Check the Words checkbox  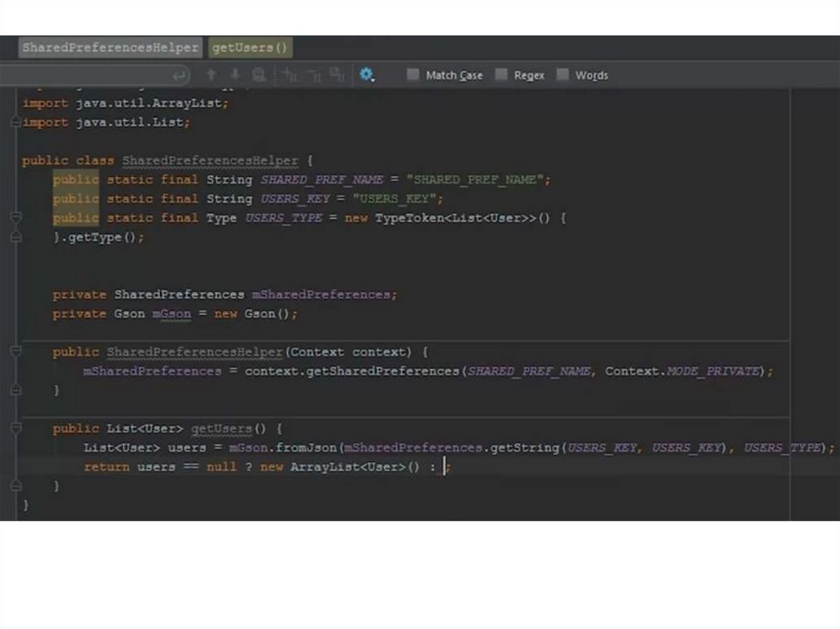tap(563, 75)
